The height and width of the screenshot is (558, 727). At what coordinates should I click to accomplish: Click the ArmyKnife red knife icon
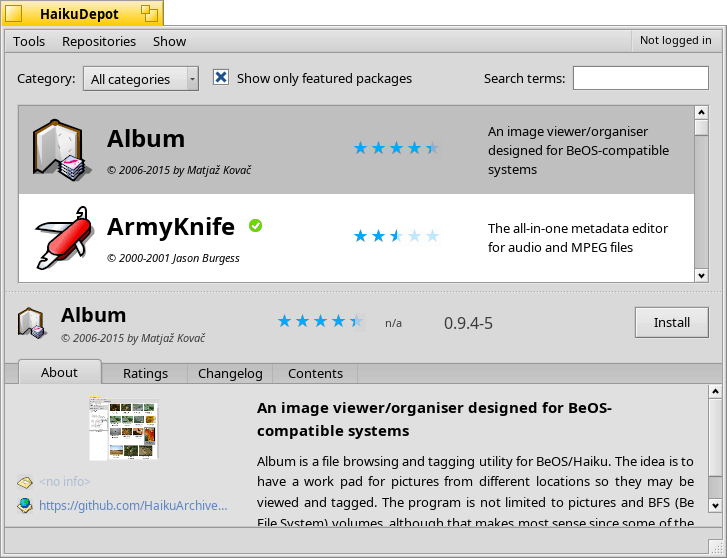pyautogui.click(x=64, y=237)
